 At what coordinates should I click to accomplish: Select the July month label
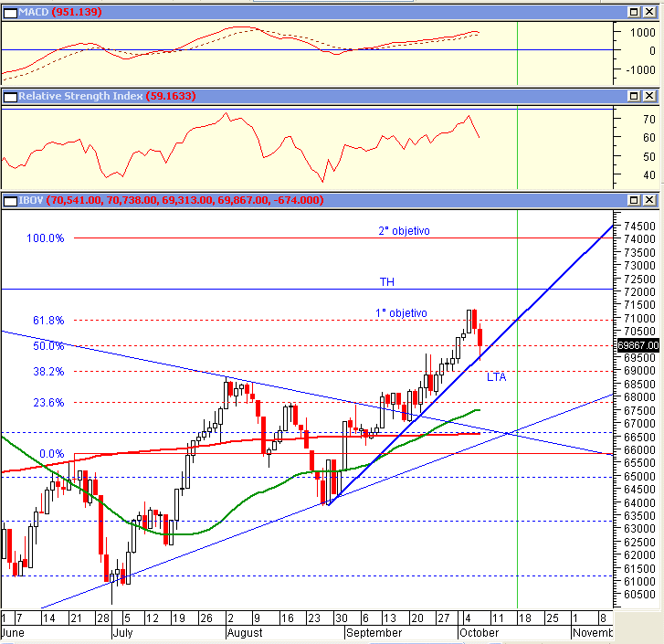(122, 633)
